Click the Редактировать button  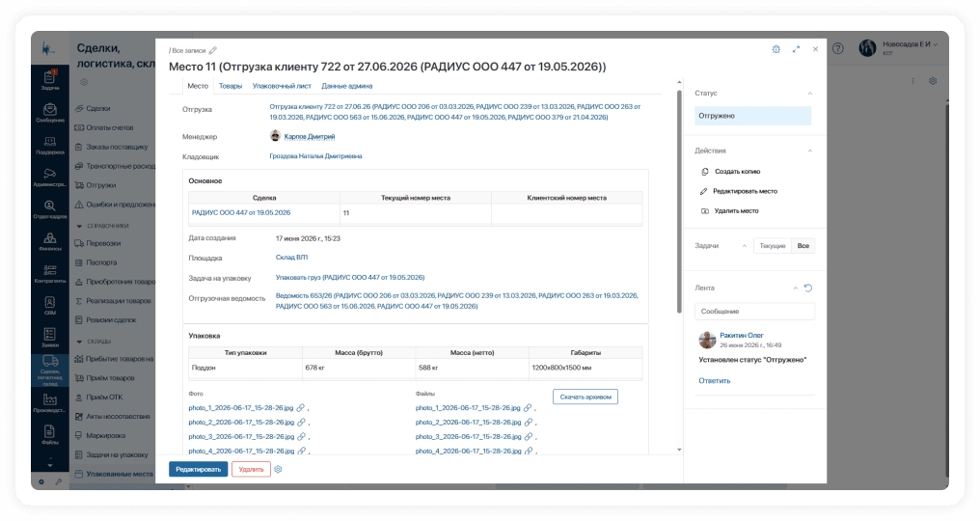(198, 469)
